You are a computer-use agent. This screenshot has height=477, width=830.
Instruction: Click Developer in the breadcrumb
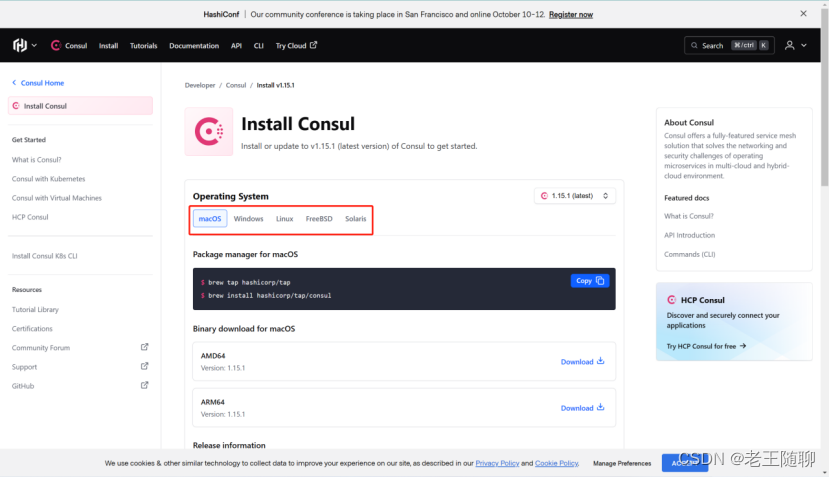click(200, 85)
